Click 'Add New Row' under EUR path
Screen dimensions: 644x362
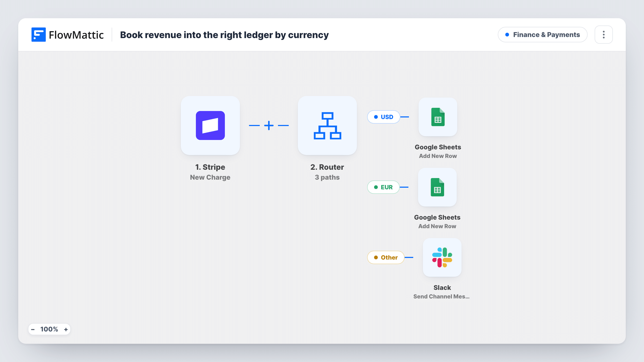437,226
